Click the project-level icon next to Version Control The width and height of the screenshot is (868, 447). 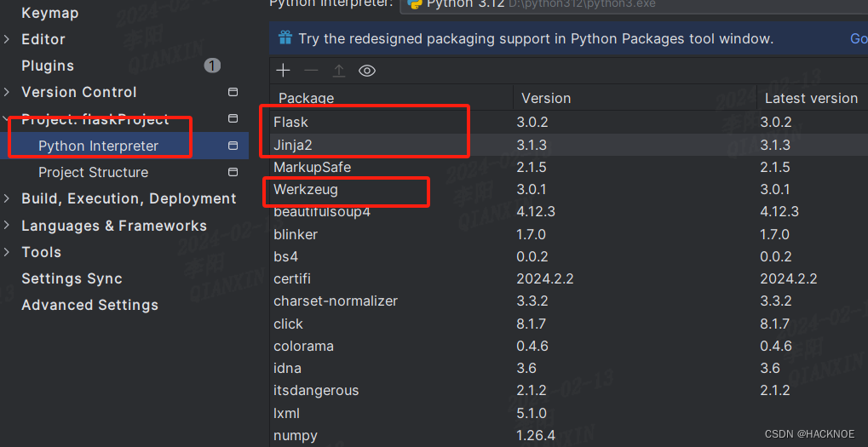(233, 92)
